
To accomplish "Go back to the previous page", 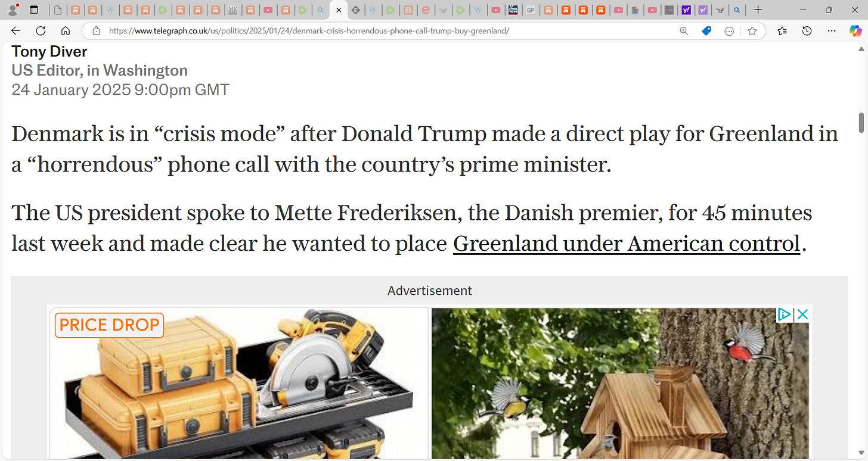I will click(16, 31).
